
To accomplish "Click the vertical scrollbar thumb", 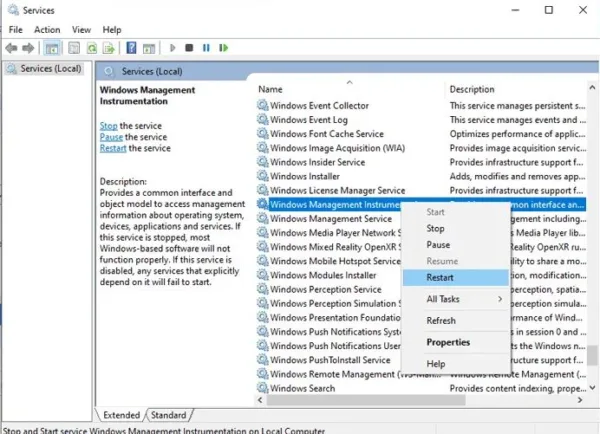I will pos(592,355).
